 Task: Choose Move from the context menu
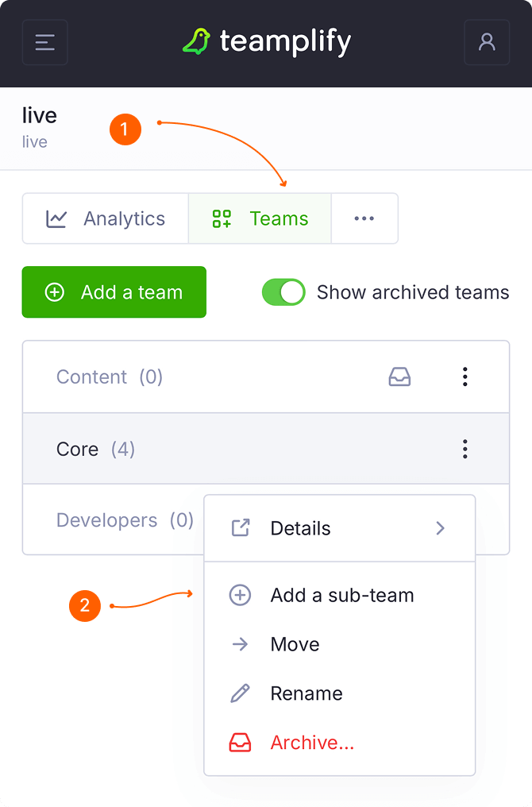(295, 644)
